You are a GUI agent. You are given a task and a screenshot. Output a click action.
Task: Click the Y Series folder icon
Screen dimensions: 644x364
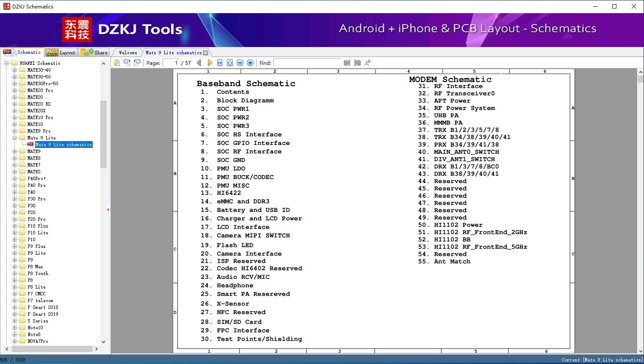[22, 321]
